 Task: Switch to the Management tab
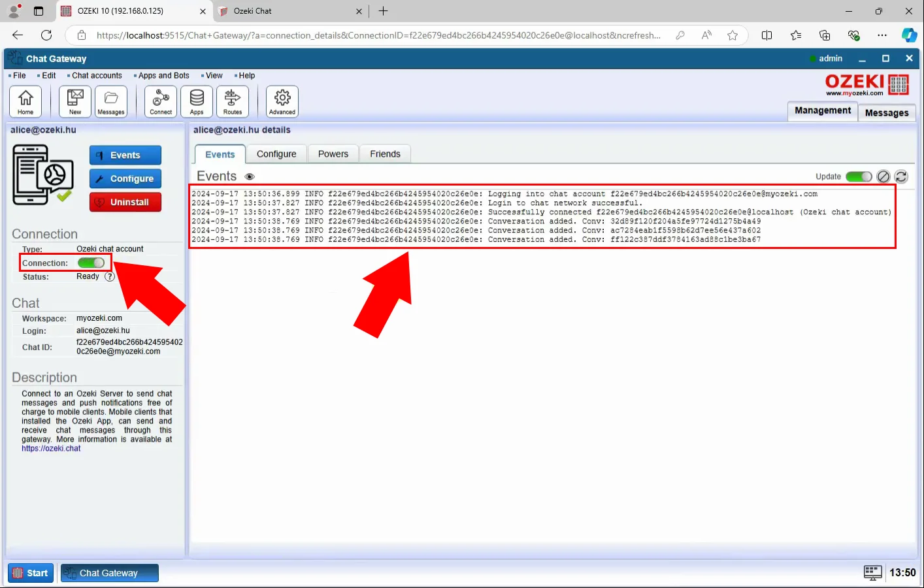pyautogui.click(x=823, y=111)
